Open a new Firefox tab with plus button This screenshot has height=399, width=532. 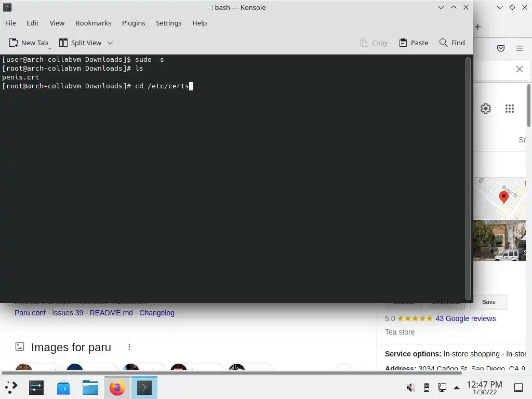click(x=478, y=27)
